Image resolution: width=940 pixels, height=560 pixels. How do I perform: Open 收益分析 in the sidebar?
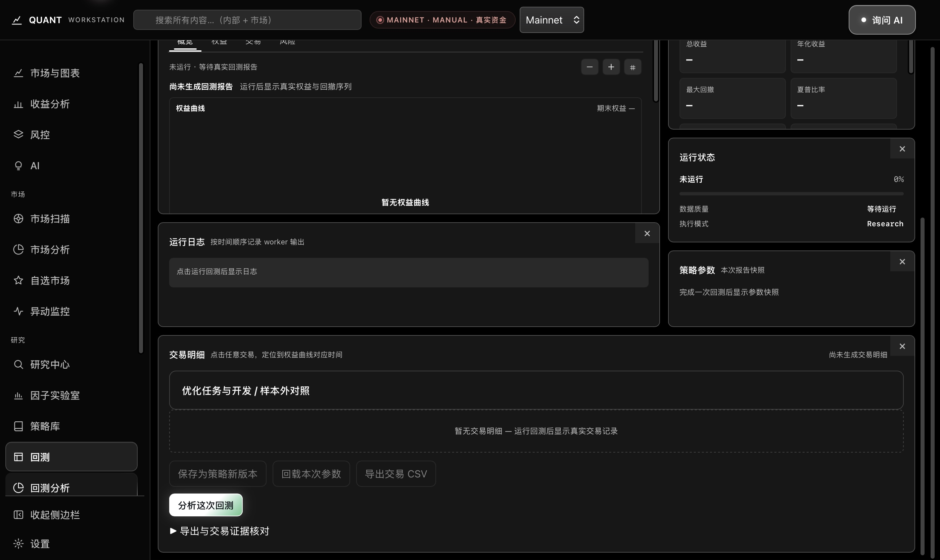[x=71, y=104]
